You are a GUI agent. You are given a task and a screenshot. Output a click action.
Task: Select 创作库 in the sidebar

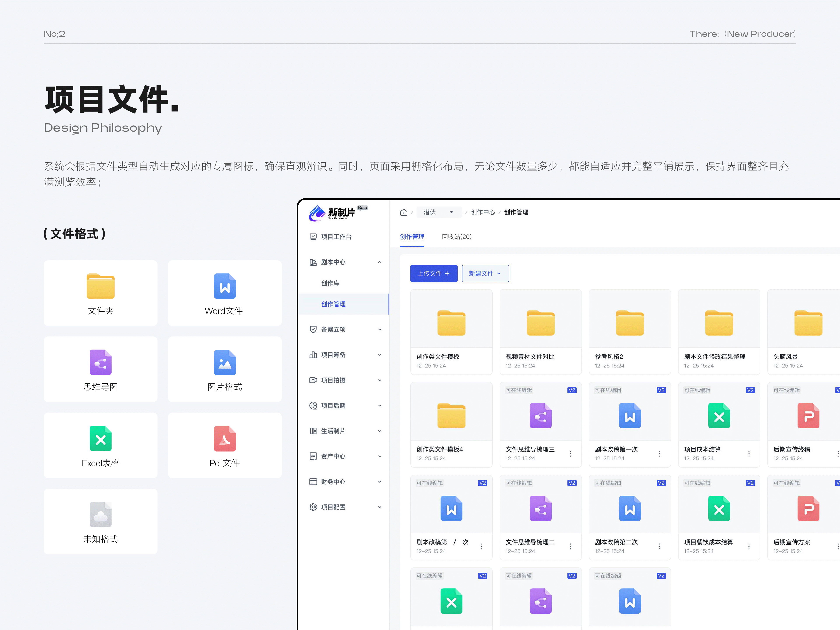(330, 283)
